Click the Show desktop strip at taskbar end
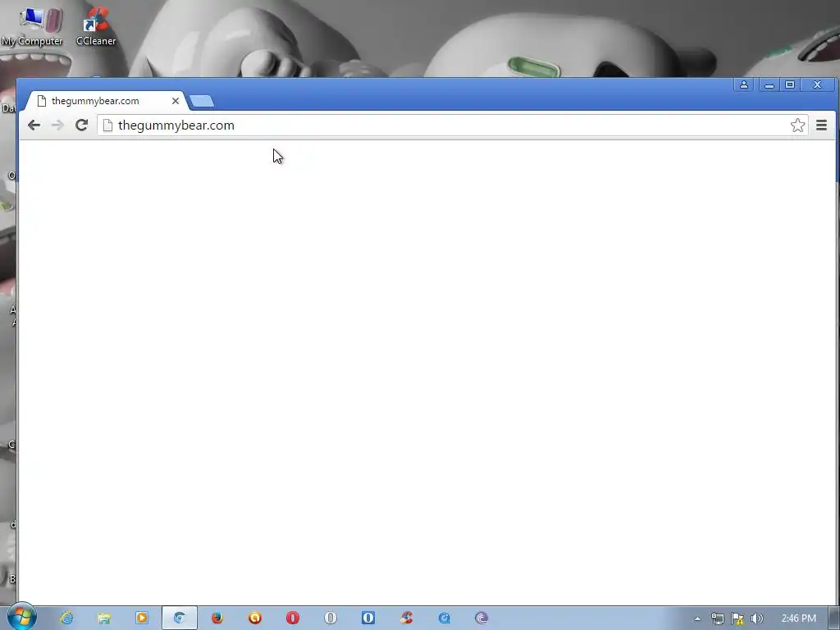 click(834, 619)
